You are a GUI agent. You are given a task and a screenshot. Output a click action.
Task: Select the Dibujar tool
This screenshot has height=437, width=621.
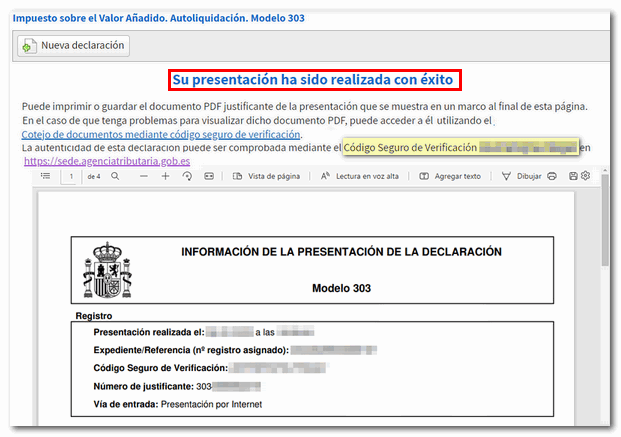click(521, 176)
